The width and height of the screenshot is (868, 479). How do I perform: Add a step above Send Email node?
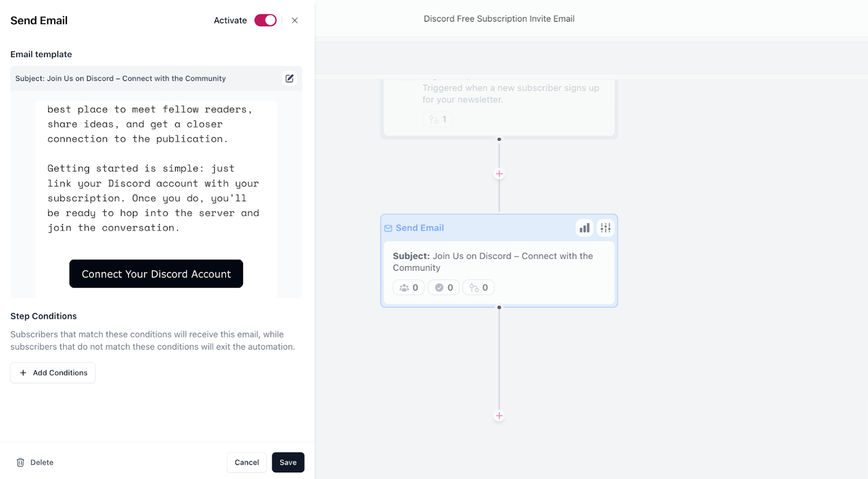tap(499, 174)
